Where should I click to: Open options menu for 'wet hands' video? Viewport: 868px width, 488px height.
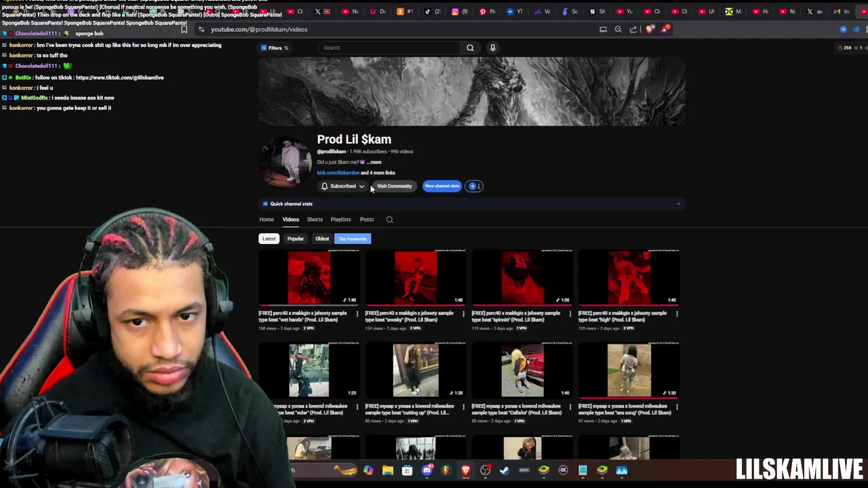tap(357, 314)
